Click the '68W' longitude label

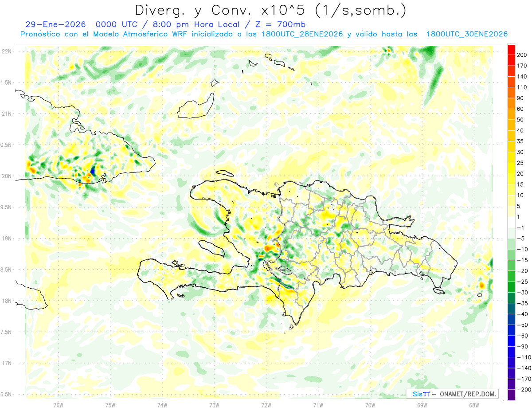point(473,405)
